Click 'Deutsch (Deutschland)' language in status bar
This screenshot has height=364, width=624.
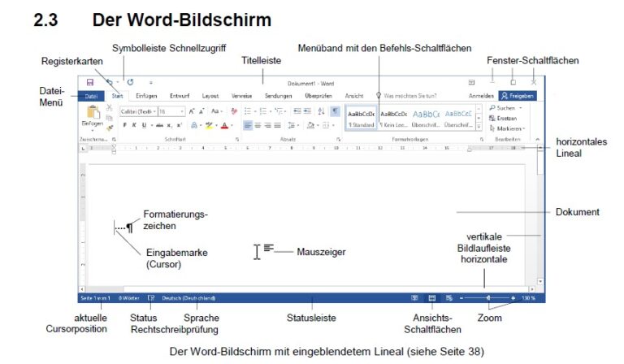[x=188, y=298]
